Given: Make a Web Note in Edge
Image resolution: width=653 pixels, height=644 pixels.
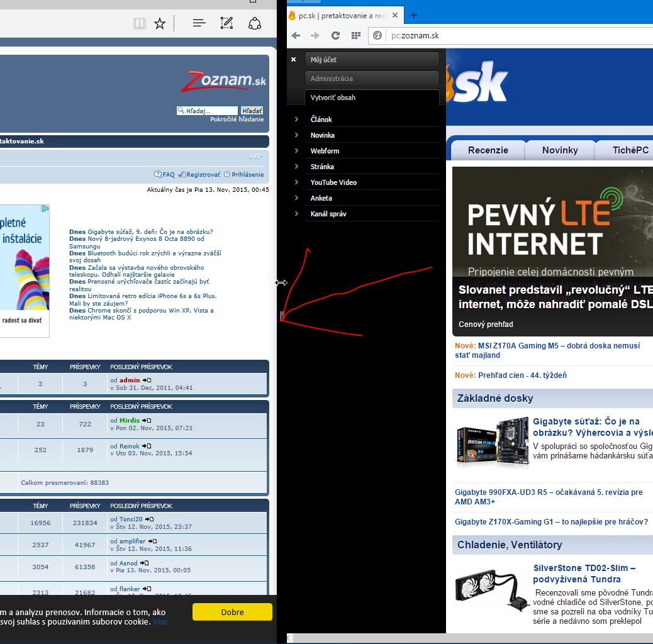Looking at the screenshot, I should [226, 23].
